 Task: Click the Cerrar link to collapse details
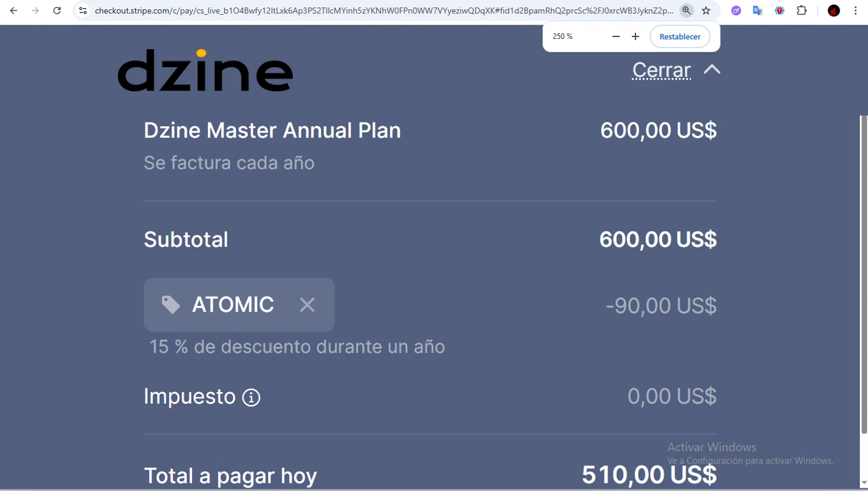[661, 70]
